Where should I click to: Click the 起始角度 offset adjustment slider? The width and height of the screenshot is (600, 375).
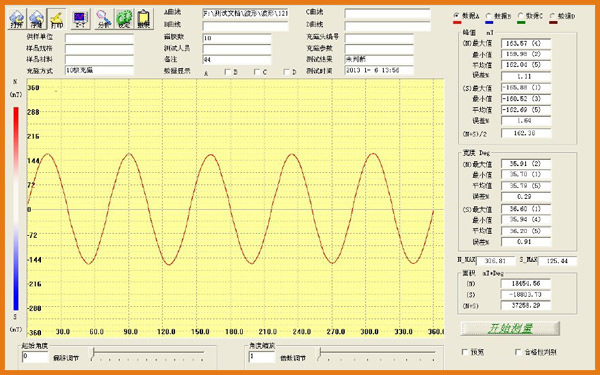point(148,355)
